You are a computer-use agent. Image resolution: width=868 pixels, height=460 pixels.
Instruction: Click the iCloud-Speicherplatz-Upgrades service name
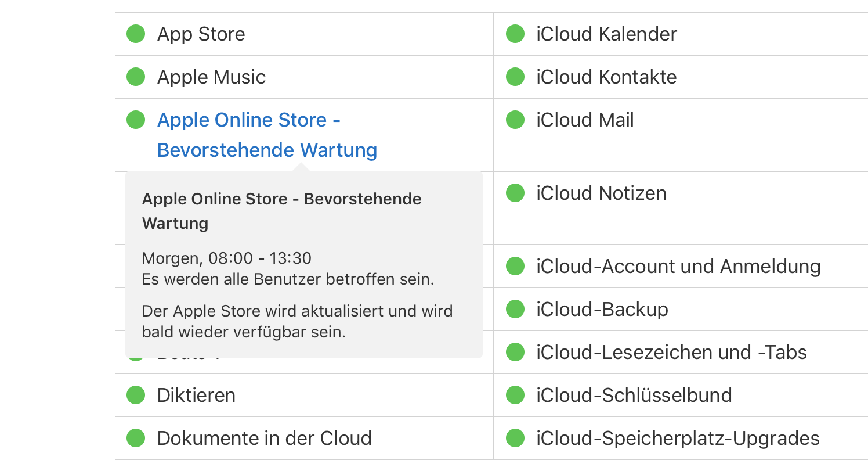coord(678,438)
